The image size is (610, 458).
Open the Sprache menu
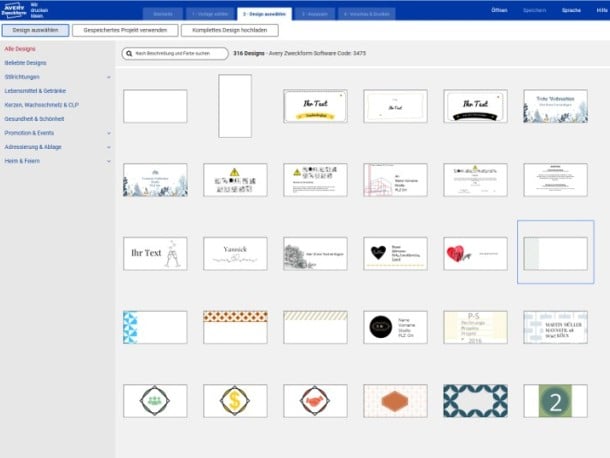pyautogui.click(x=571, y=10)
